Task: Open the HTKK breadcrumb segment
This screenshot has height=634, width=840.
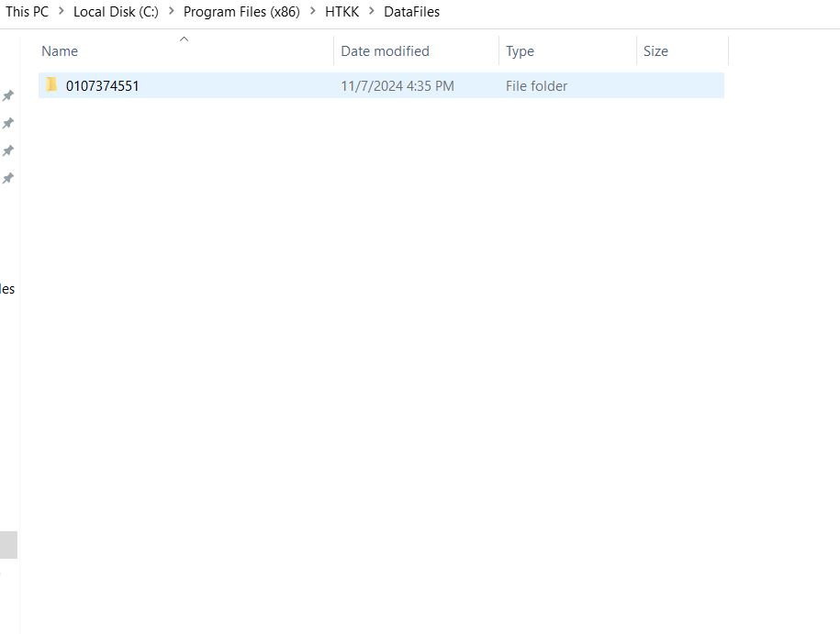Action: click(342, 12)
